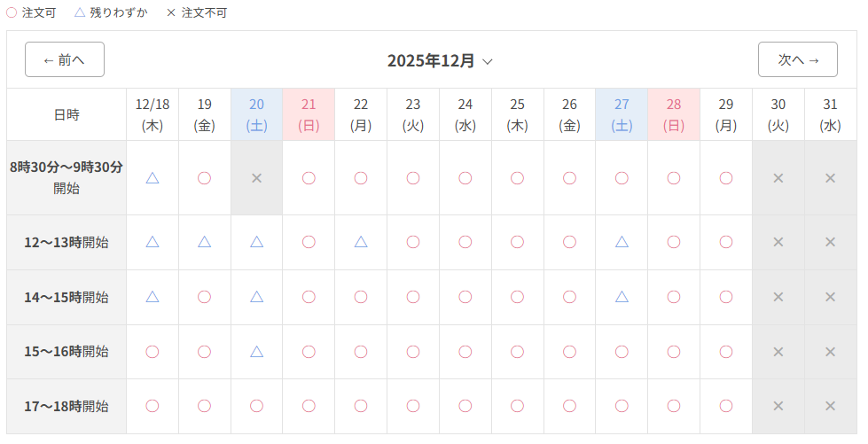Choose circle slot on 12/18 at 17–18時
The height and width of the screenshot is (444, 868).
pos(152,406)
